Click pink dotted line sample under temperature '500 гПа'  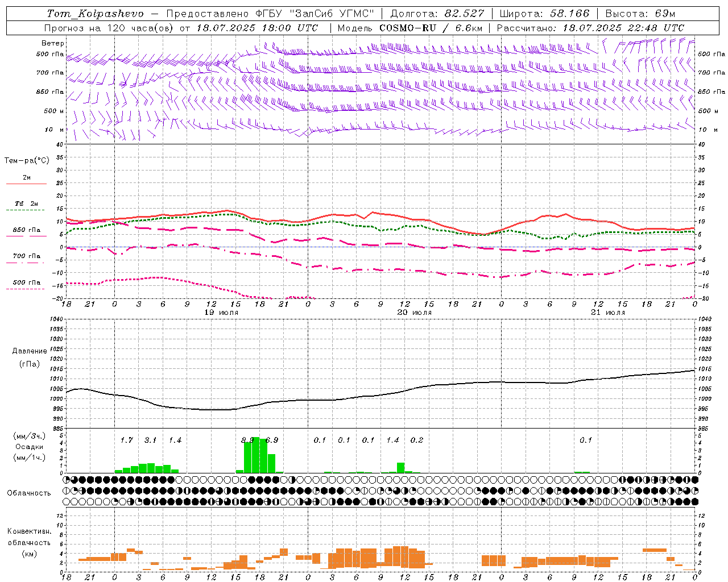[26, 289]
